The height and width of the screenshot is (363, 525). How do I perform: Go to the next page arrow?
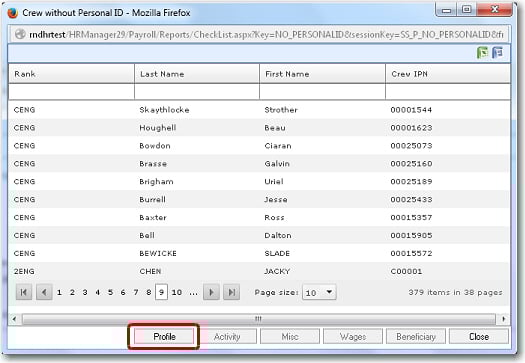211,292
